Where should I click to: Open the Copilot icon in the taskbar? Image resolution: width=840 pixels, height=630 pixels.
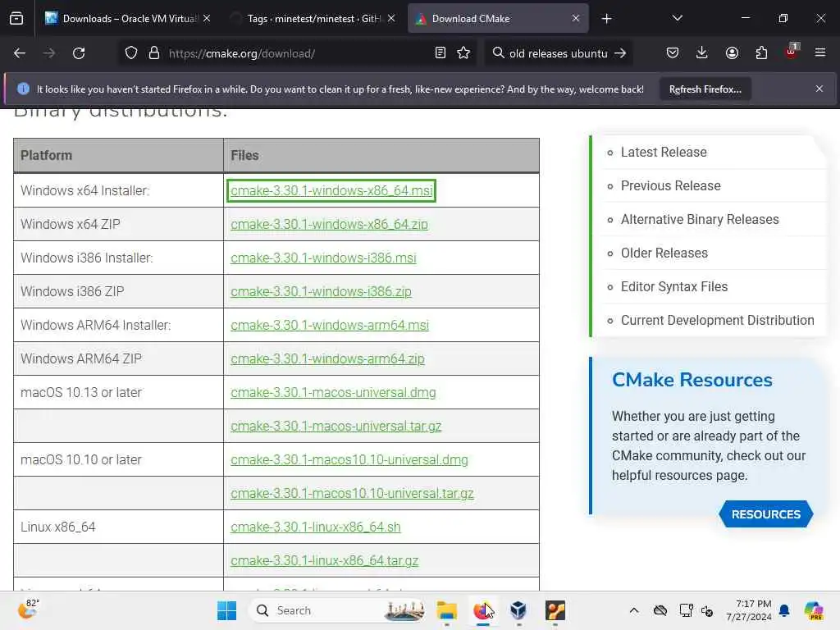click(813, 610)
